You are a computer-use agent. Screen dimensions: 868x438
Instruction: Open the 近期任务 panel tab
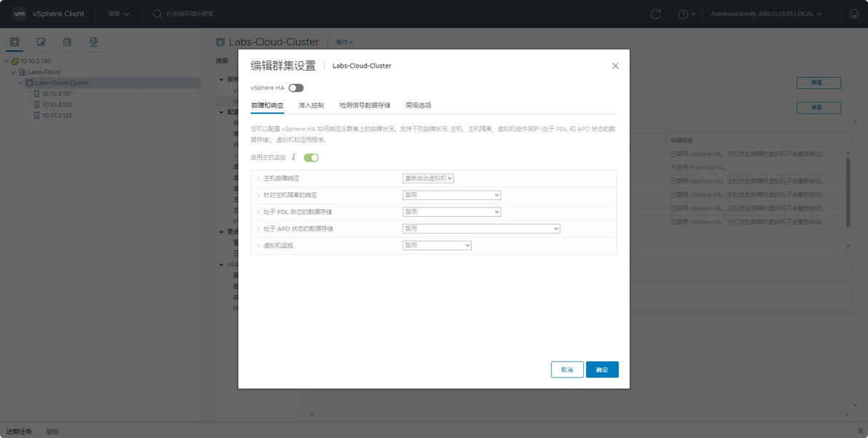pos(19,431)
